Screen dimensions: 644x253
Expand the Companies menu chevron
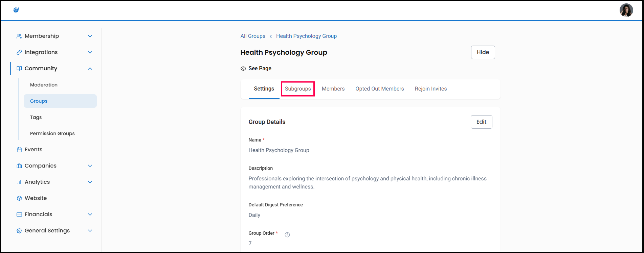click(90, 166)
